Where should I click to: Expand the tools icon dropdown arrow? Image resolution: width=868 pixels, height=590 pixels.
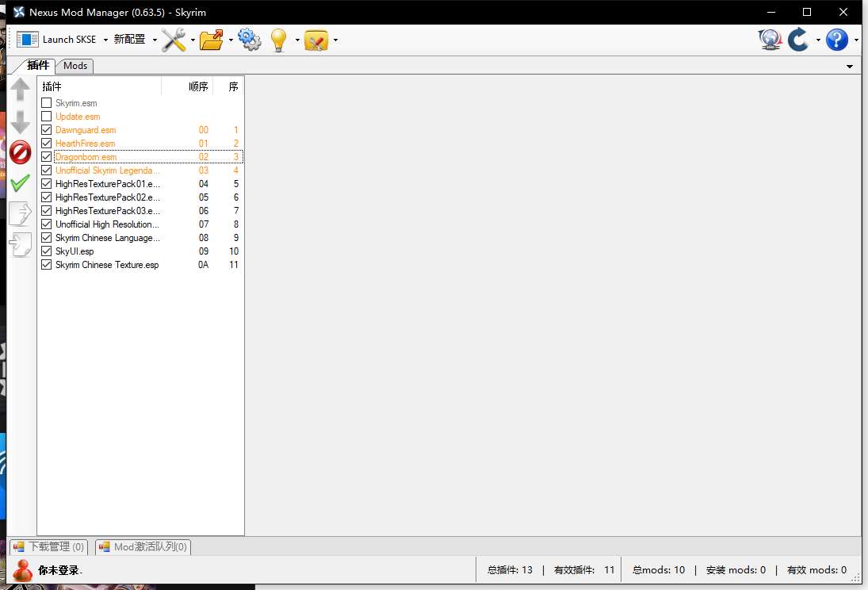point(193,40)
